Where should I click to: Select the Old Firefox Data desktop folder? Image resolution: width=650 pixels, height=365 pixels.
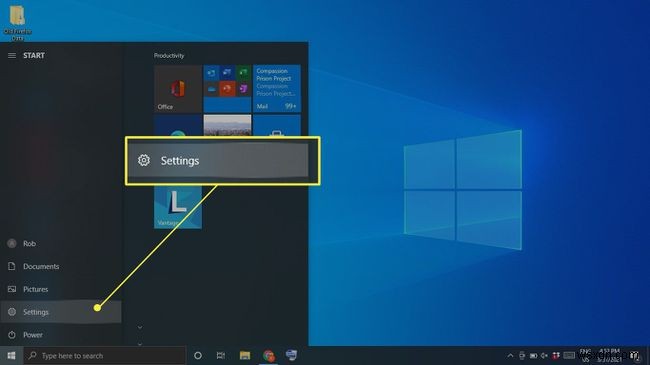(x=17, y=22)
